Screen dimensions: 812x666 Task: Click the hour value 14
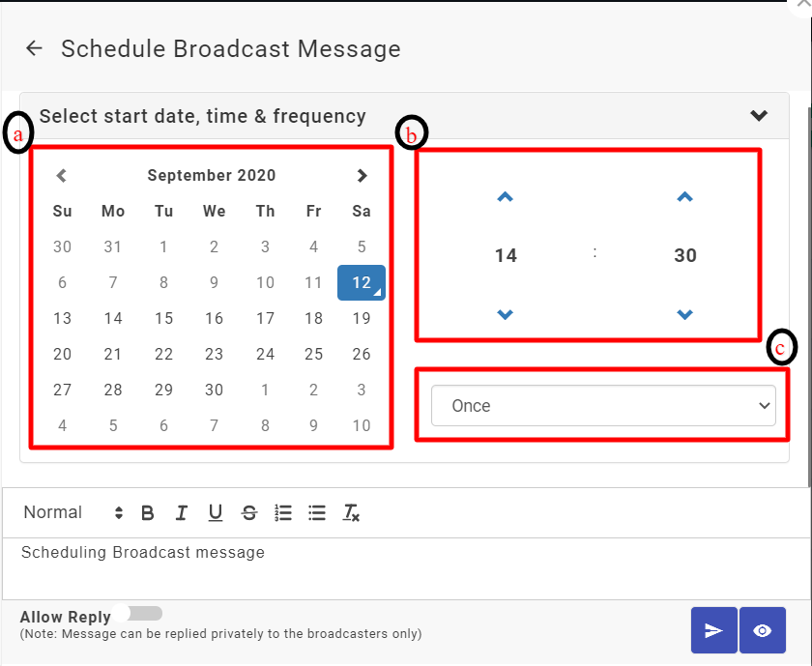coord(506,255)
